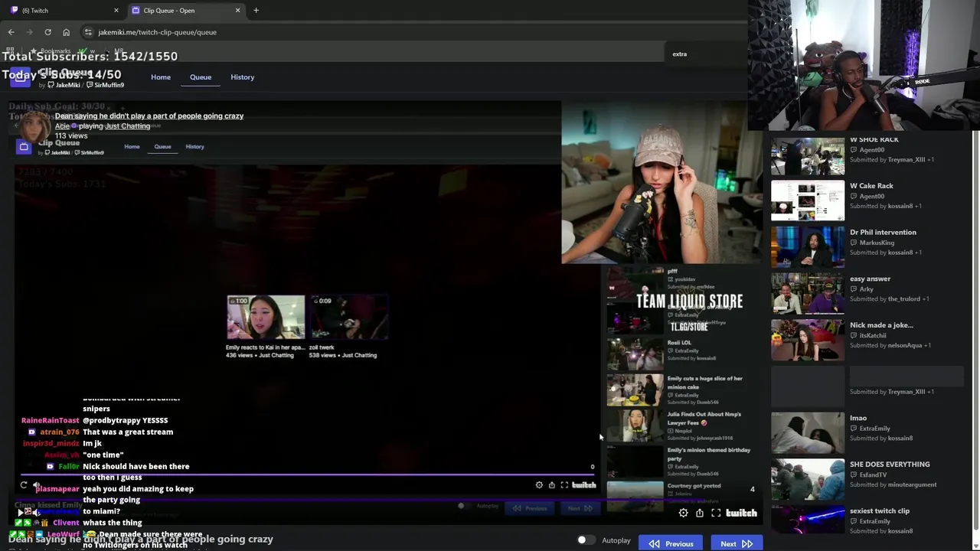Select sexiest twitch clip thumbnail
This screenshot has width=980, height=551.
808,520
